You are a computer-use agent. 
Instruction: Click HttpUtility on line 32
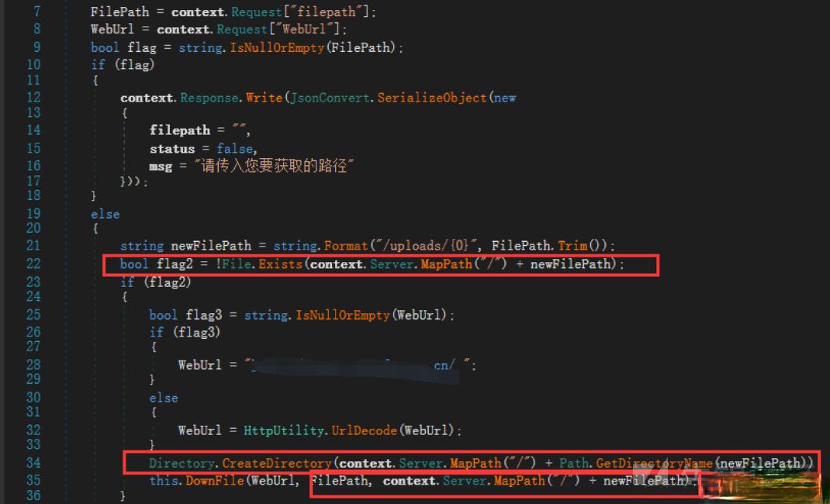pos(284,430)
